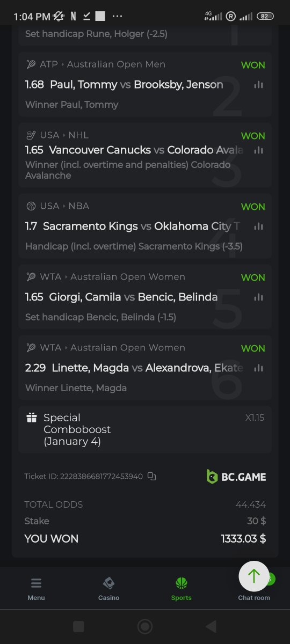290x644 pixels.
Task: View stats icon for Linette vs Alexandrova
Action: coord(259,368)
